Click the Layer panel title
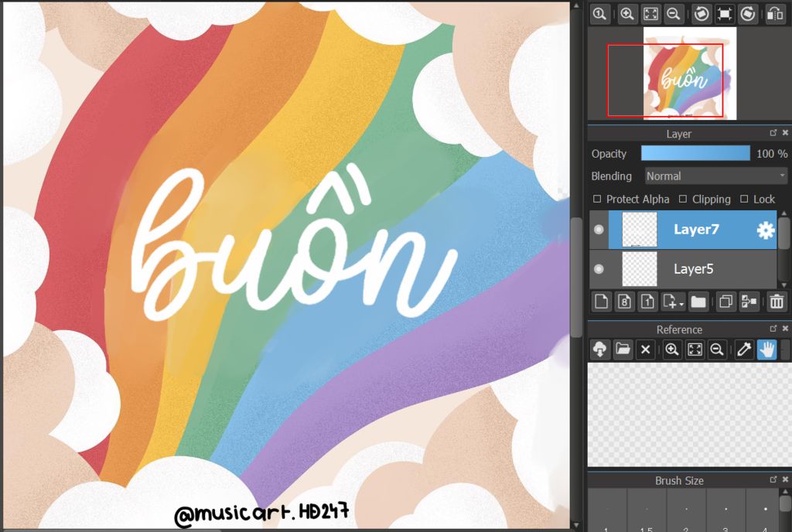Screen dimensions: 792x532 click(679, 134)
